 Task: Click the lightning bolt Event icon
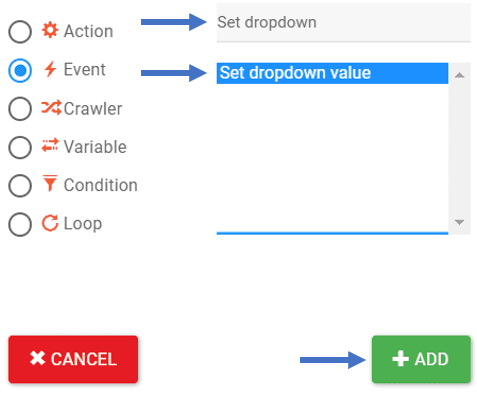pos(50,69)
